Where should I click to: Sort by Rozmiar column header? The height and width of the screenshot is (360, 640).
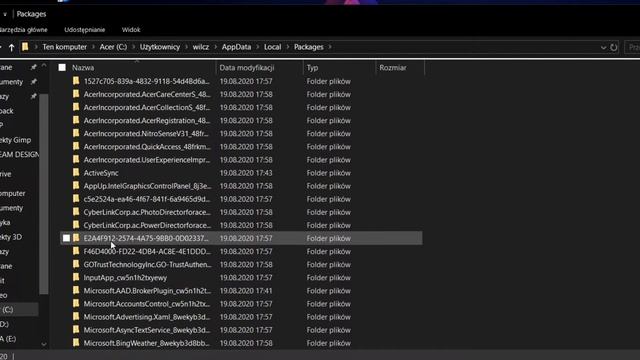(x=393, y=68)
